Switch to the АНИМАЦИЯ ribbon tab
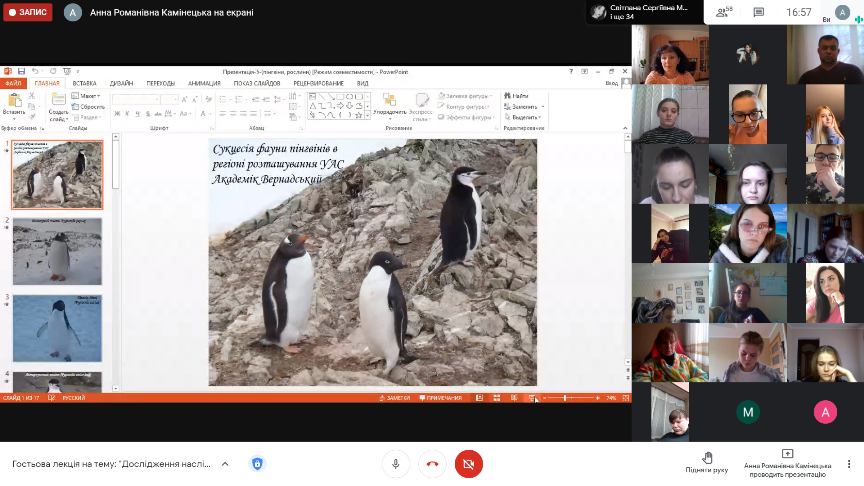 (x=204, y=84)
